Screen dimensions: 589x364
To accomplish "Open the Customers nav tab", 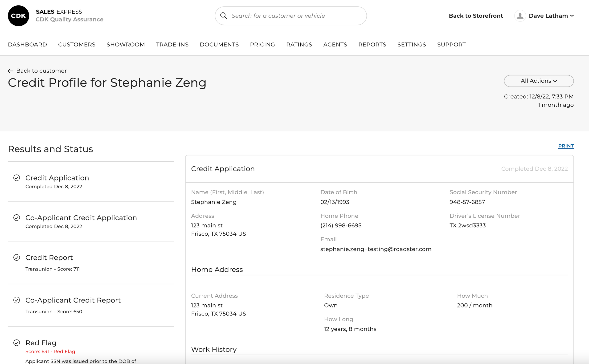I will pyautogui.click(x=77, y=45).
